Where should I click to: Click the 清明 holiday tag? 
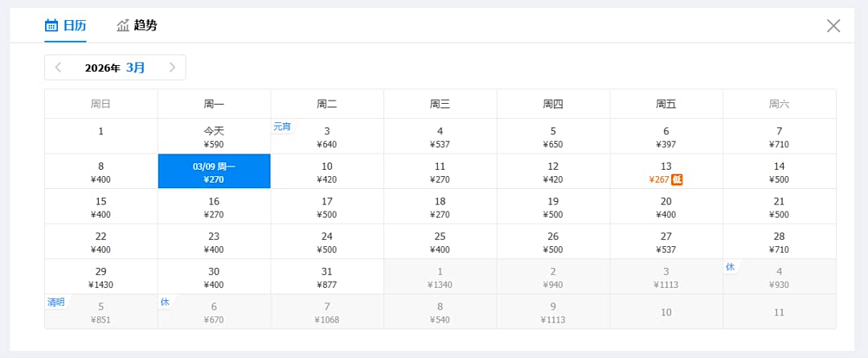tap(55, 302)
